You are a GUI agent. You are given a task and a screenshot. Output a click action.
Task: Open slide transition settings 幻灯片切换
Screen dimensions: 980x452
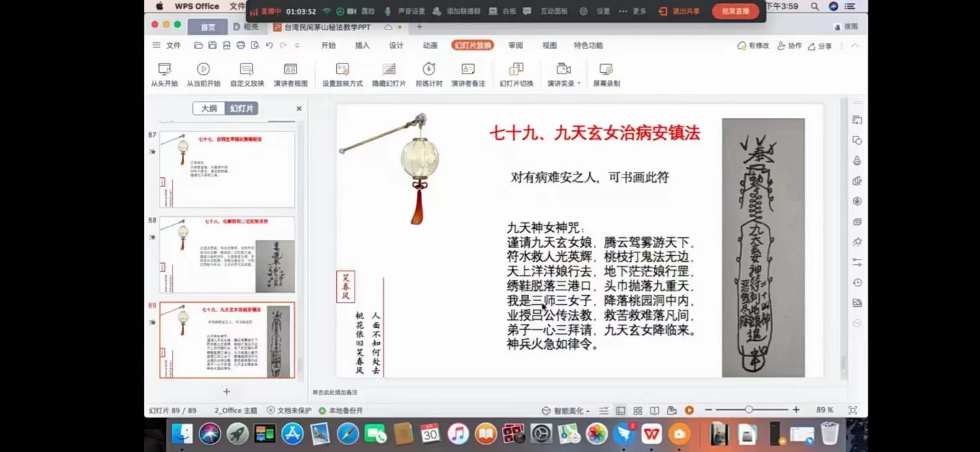click(516, 74)
